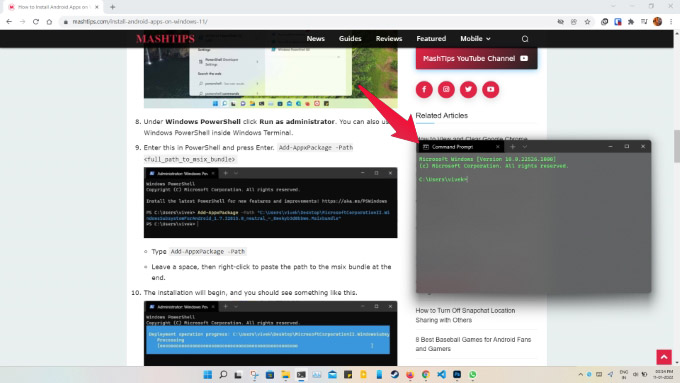Switch to Windows Terminal taskbar icon

[301, 374]
